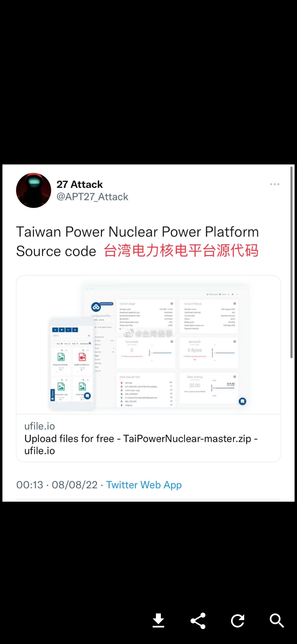This screenshot has height=644, width=297.
Task: Open the @APT27_Attack handle
Action: 92,197
